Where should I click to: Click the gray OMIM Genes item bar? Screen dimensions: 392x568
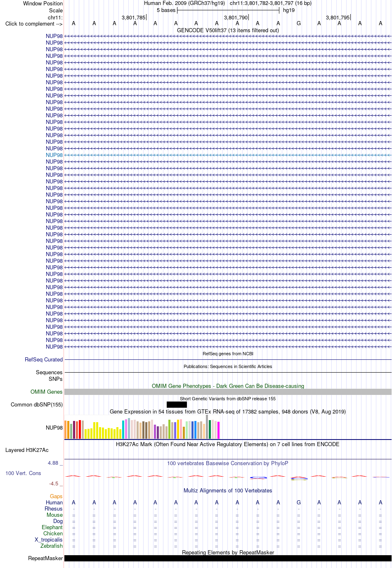tap(228, 392)
